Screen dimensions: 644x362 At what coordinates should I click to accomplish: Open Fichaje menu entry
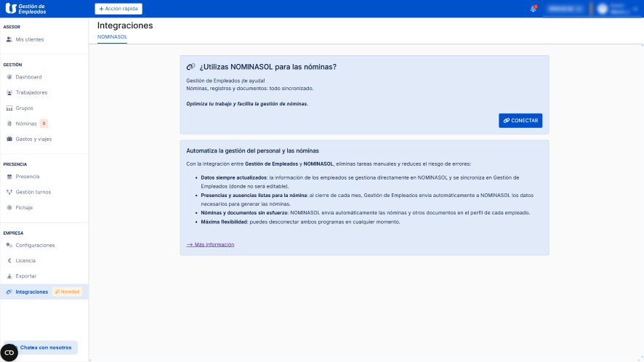tap(24, 207)
